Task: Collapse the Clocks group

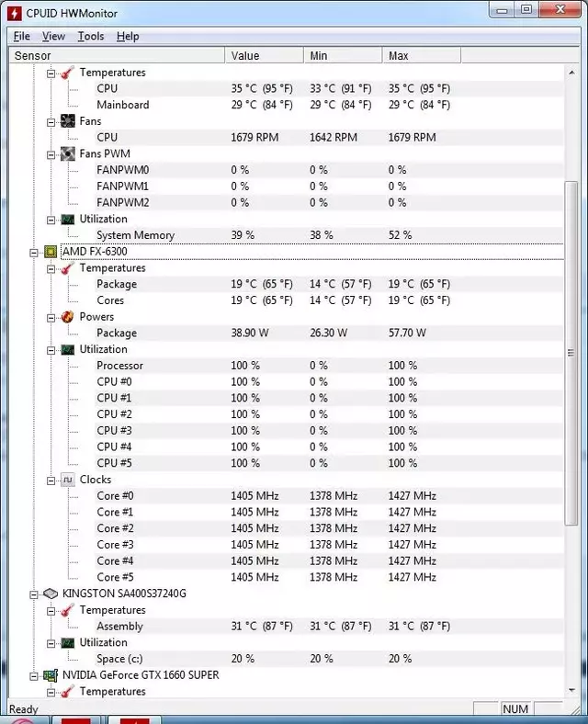Action: point(51,481)
